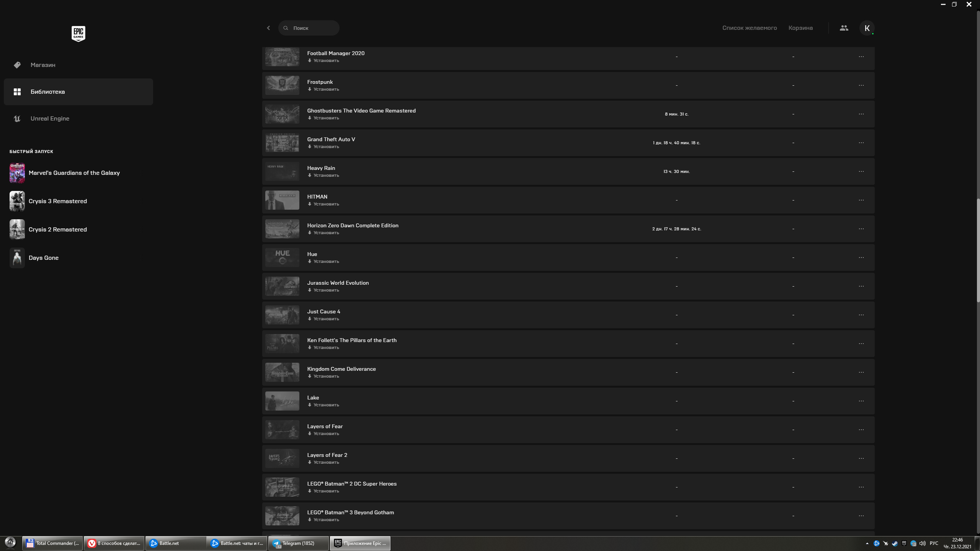This screenshot has height=551, width=980.
Task: Open the taskbar clock and date
Action: (957, 543)
